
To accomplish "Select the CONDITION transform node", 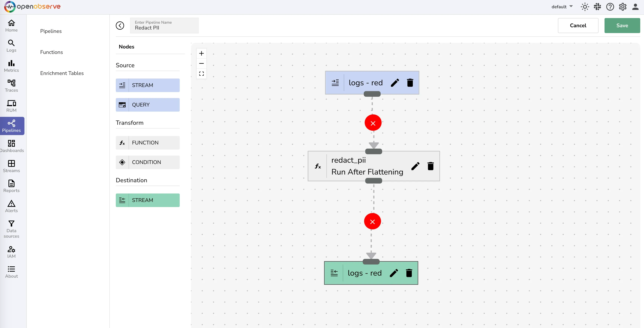I will click(x=148, y=162).
